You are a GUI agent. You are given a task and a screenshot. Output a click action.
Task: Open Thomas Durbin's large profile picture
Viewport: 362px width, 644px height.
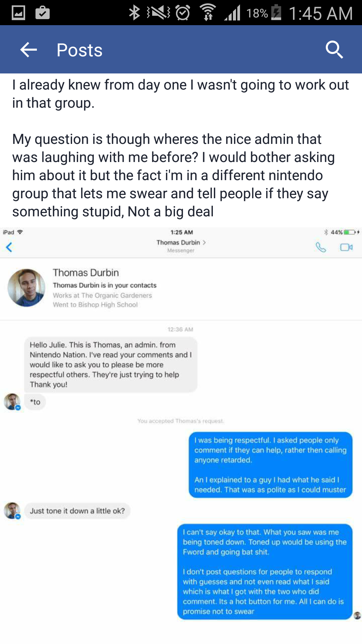point(26,288)
